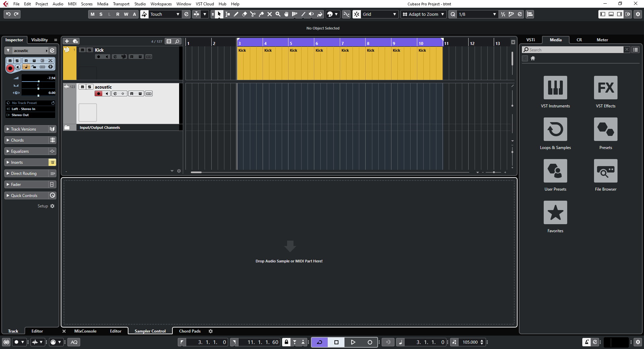Expand the Chords inspector section

(x=26, y=140)
